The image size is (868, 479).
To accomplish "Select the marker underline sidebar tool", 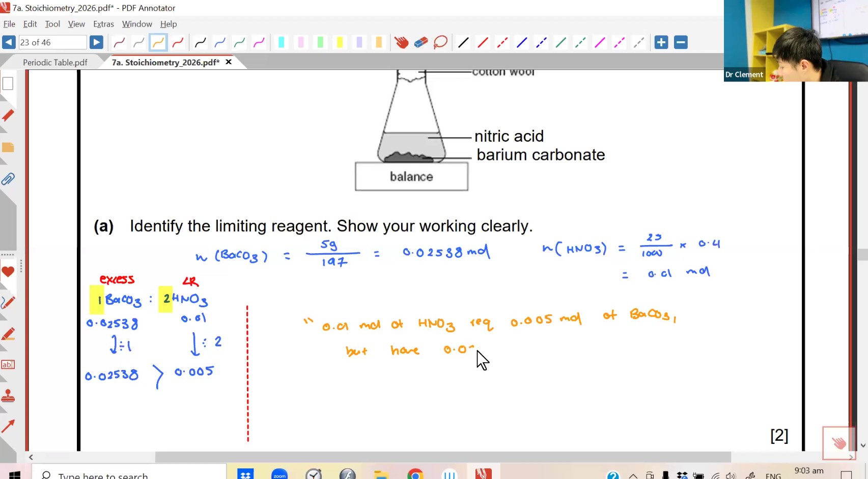I will [x=8, y=334].
